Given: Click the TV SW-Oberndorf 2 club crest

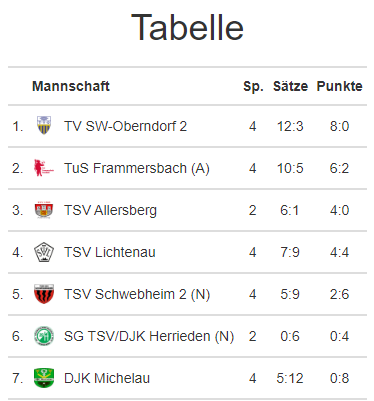Looking at the screenshot, I should click(x=44, y=125).
